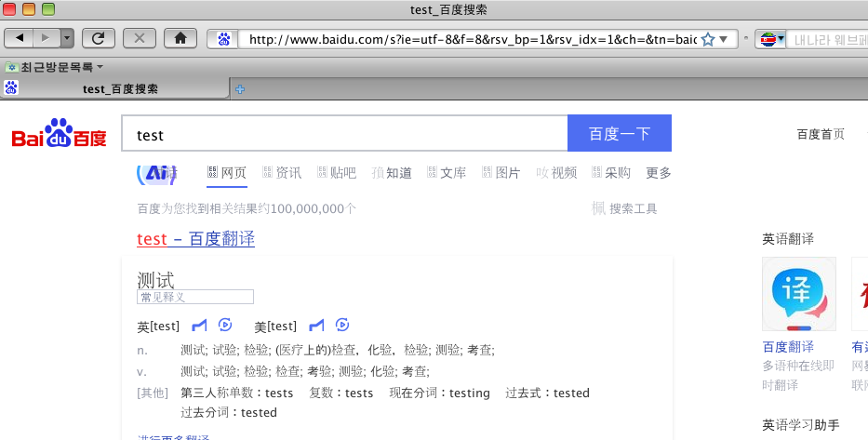Select the test_百度搜索 tab
868x440 pixels.
click(x=114, y=88)
